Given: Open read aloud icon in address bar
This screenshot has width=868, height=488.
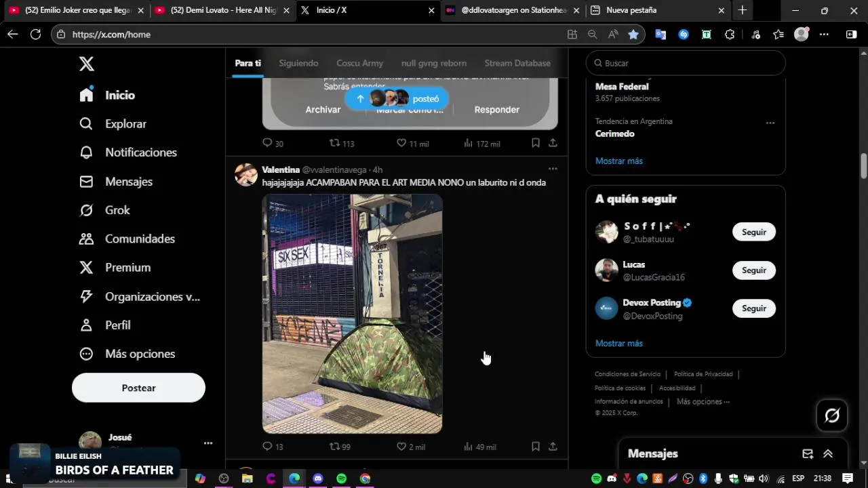Looking at the screenshot, I should pyautogui.click(x=613, y=35).
